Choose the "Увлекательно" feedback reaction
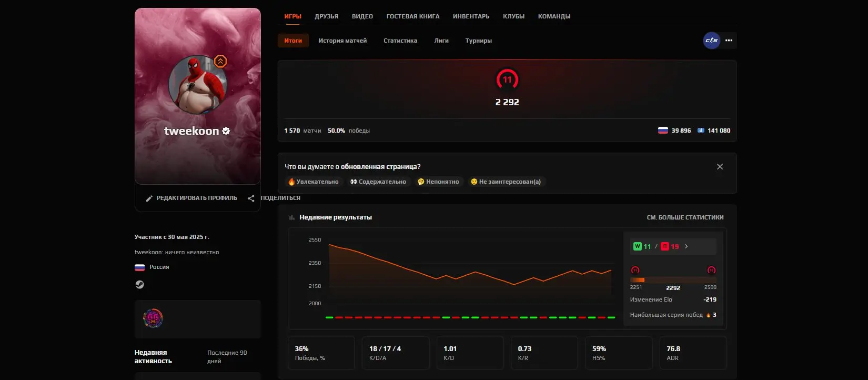The height and width of the screenshot is (380, 868). [x=314, y=182]
